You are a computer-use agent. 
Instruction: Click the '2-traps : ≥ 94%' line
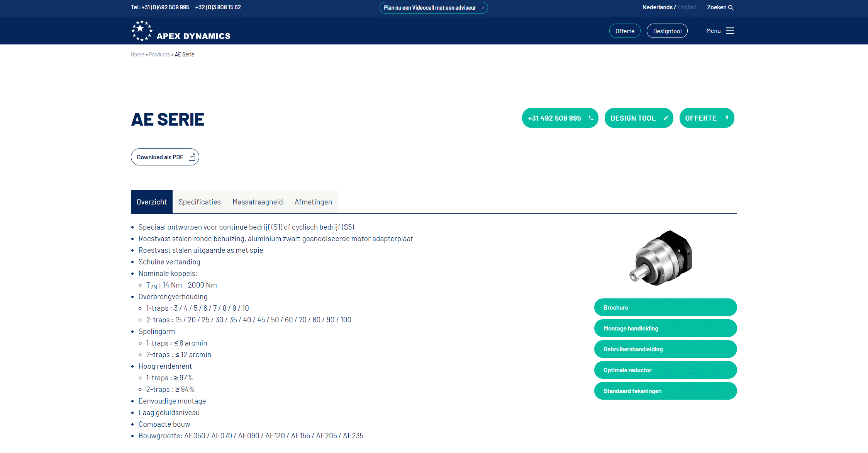pyautogui.click(x=170, y=389)
